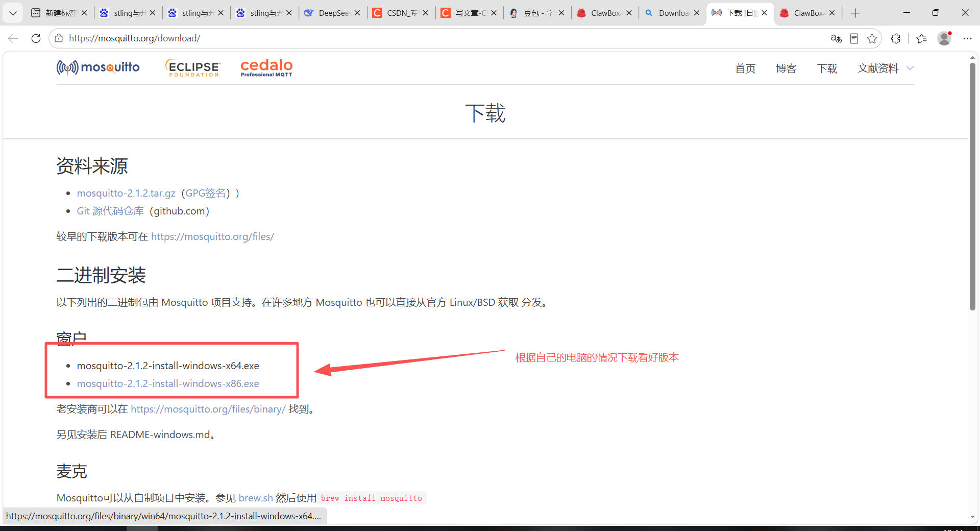Open 下载 in site navigation

(827, 68)
